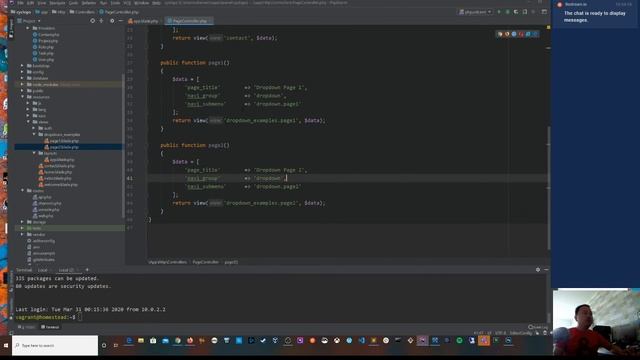Viewport: 640px width, 360px height.
Task: Hide the Project tool window
Action: click(120, 20)
